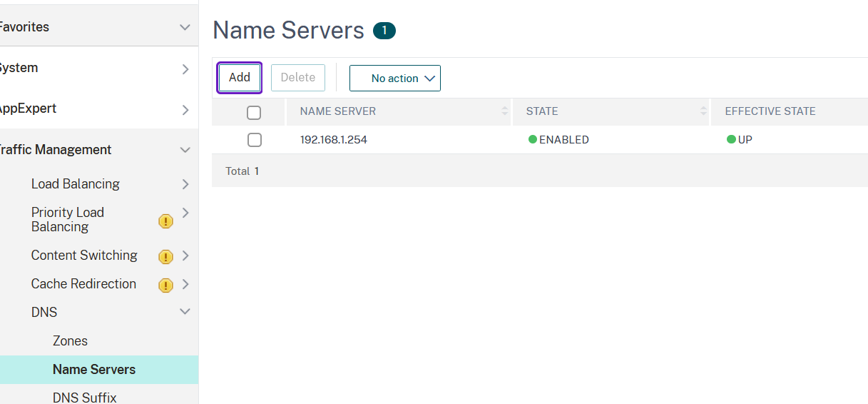Click the green ENABLED status indicator
Image resolution: width=868 pixels, height=404 pixels.
pos(533,140)
